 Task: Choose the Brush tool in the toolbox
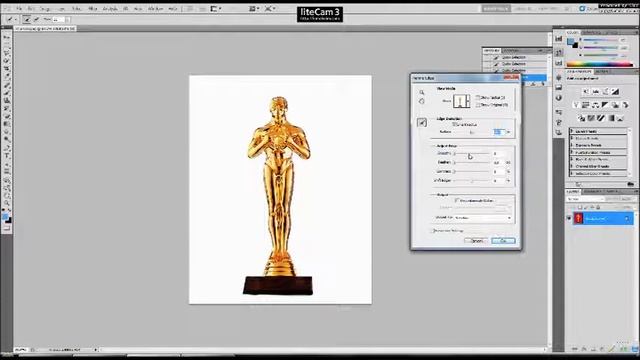[7, 92]
